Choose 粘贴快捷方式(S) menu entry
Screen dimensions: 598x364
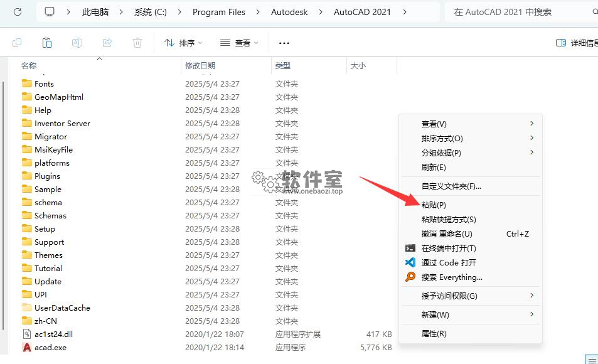tap(471, 220)
